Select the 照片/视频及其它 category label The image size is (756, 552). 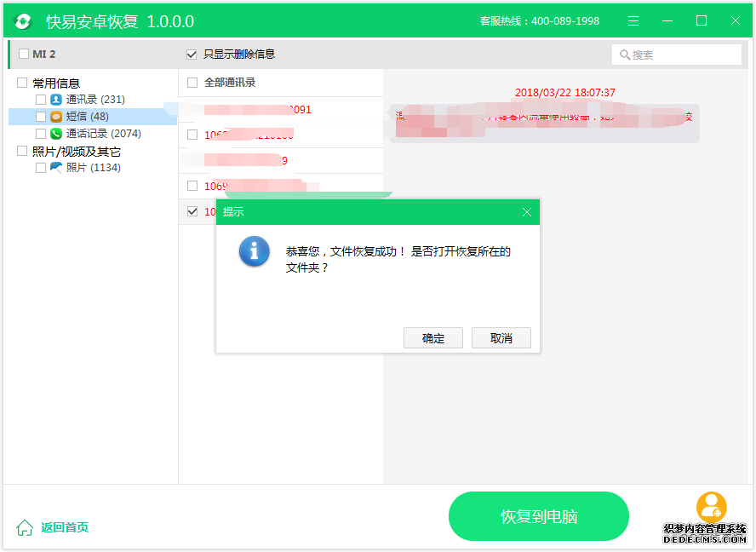76,152
